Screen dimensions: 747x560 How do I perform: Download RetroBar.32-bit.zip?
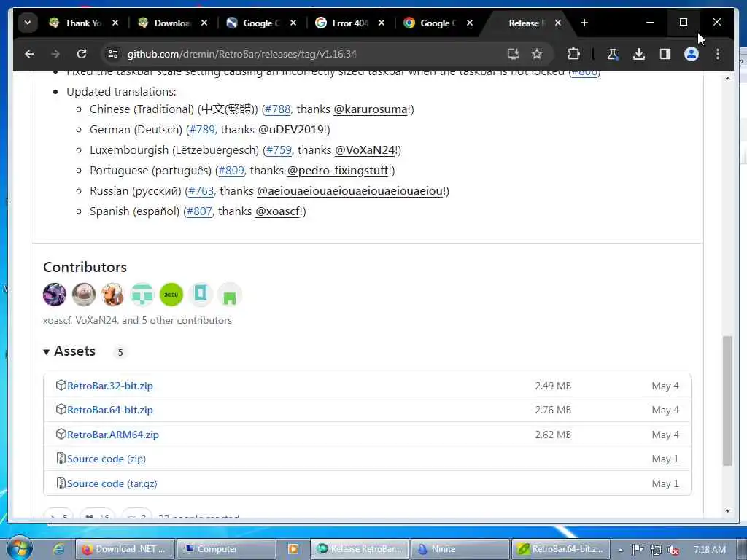pyautogui.click(x=110, y=386)
